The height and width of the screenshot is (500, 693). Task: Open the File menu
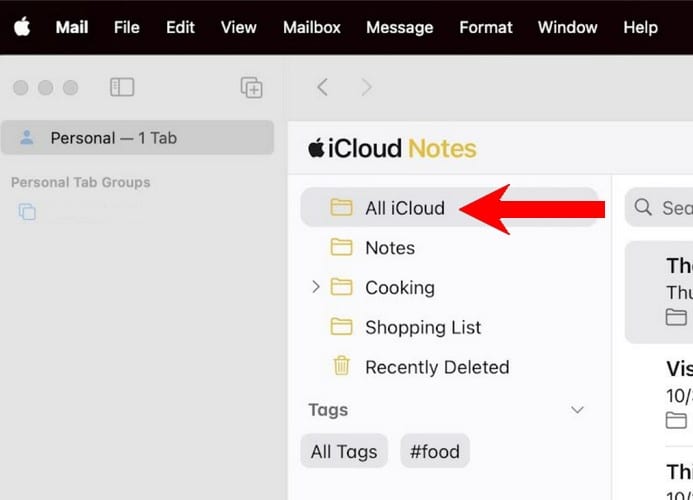[127, 27]
